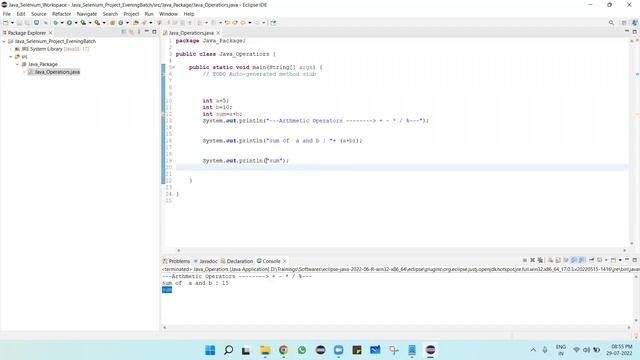640x360 pixels.
Task: Open Package Explorer View Menu dots
Action: [x=139, y=32]
